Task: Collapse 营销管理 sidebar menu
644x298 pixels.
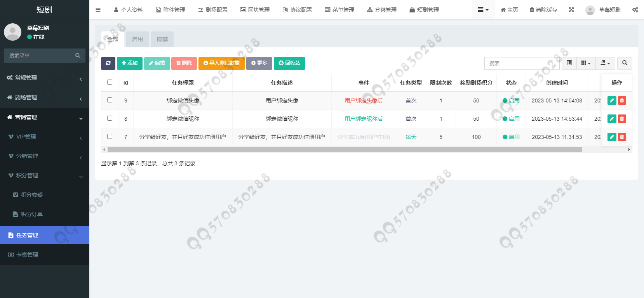Action: coord(45,117)
